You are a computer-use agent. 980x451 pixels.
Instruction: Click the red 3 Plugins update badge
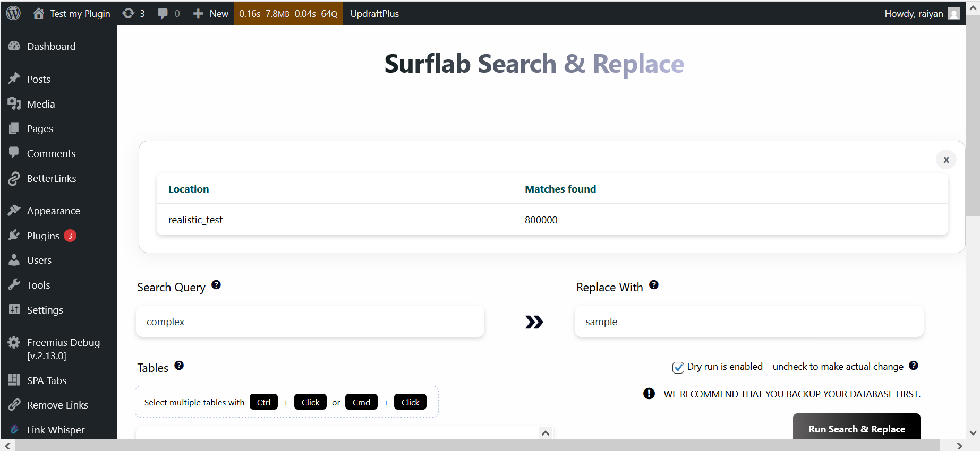click(70, 236)
